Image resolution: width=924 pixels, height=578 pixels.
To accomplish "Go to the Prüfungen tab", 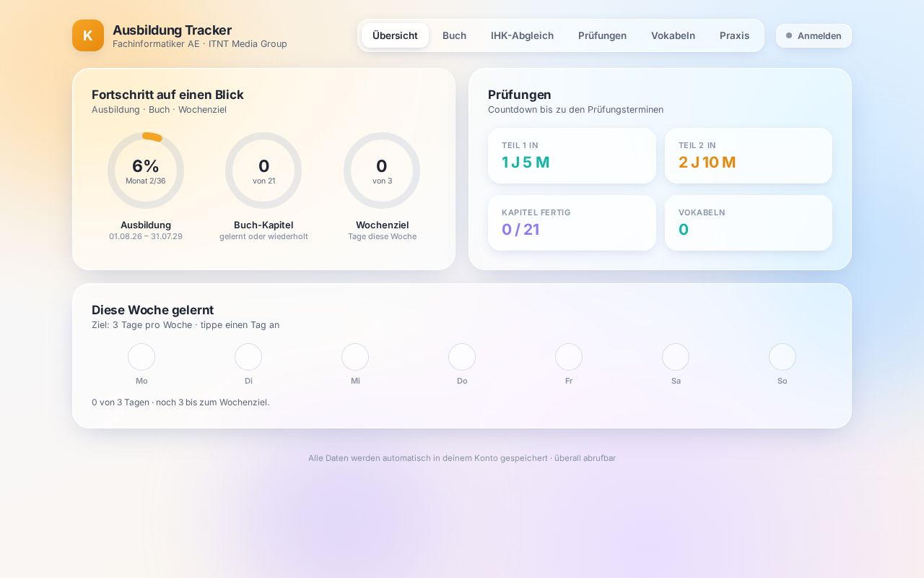I will [602, 35].
